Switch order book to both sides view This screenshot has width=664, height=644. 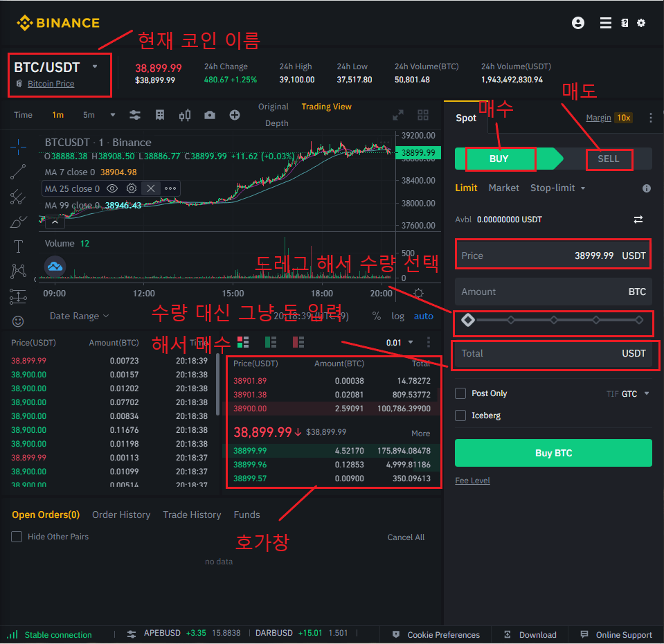[243, 342]
